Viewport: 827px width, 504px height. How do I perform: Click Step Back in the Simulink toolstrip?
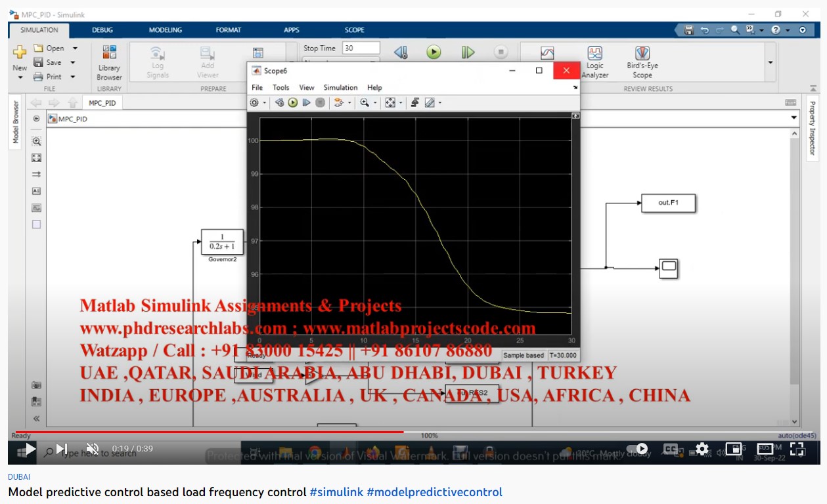click(401, 52)
